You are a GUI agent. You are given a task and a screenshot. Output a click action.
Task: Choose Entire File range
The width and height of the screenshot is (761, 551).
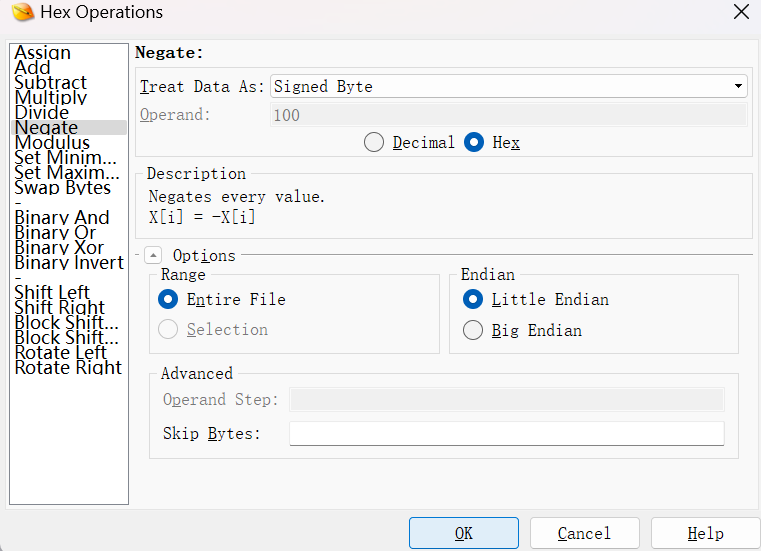pyautogui.click(x=169, y=299)
